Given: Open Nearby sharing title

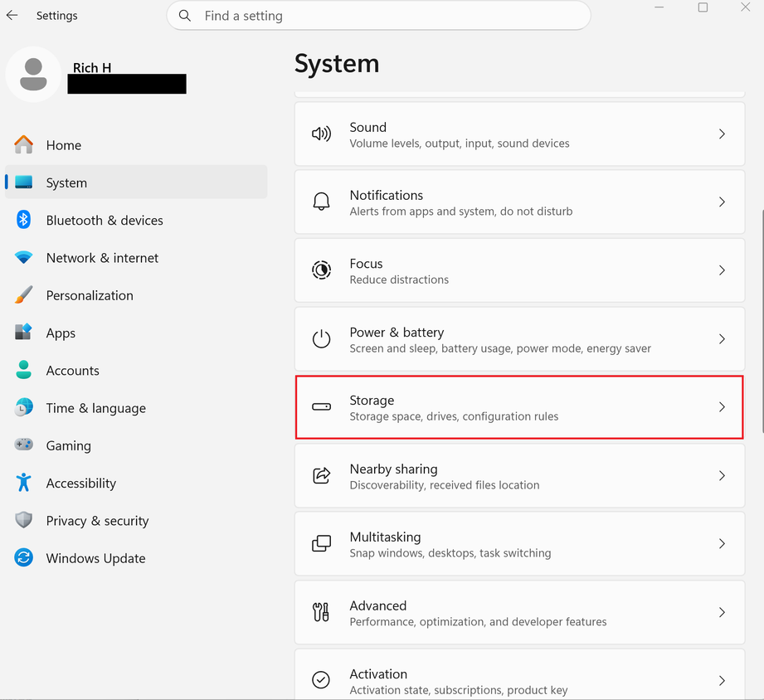Looking at the screenshot, I should click(x=394, y=469).
